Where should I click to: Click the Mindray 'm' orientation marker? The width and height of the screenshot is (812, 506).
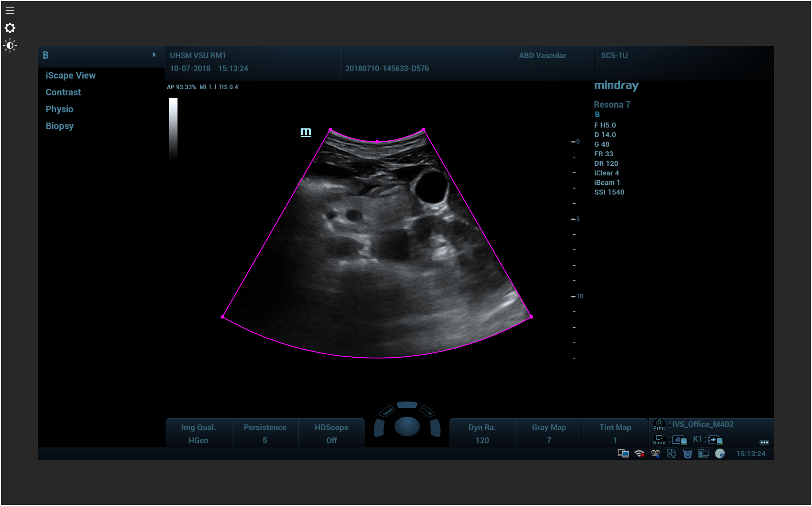[306, 132]
